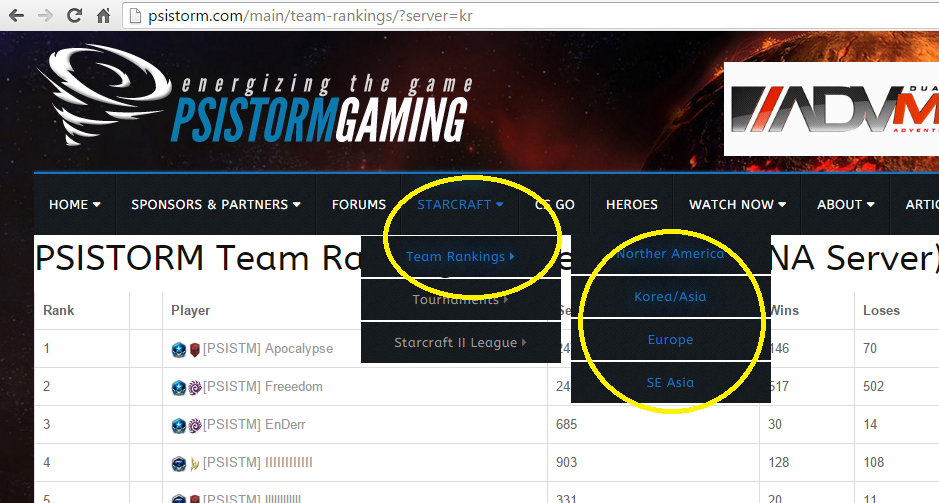Click yellow Protoss icon in rank 4 row
Image resolution: width=939 pixels, height=503 pixels.
coord(194,463)
